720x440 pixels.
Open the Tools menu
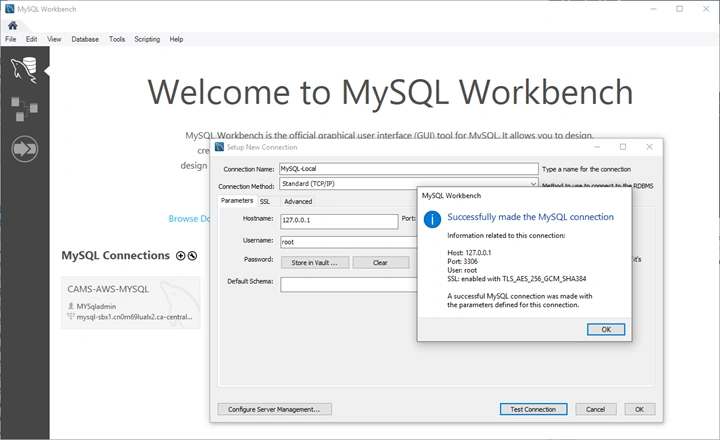click(x=117, y=39)
